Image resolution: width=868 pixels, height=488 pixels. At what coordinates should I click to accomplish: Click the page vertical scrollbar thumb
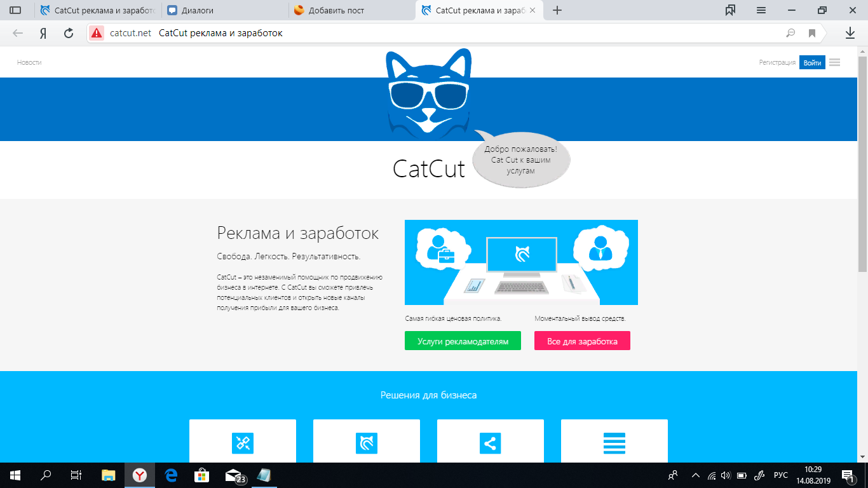point(862,164)
